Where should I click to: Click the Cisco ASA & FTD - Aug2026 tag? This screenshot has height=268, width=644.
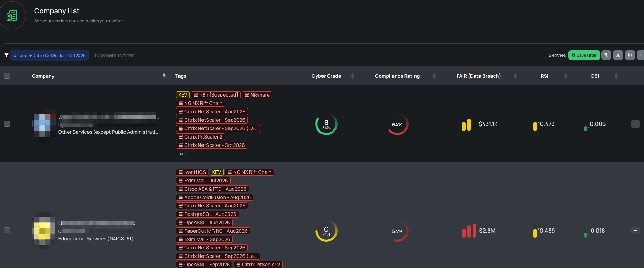coord(212,189)
